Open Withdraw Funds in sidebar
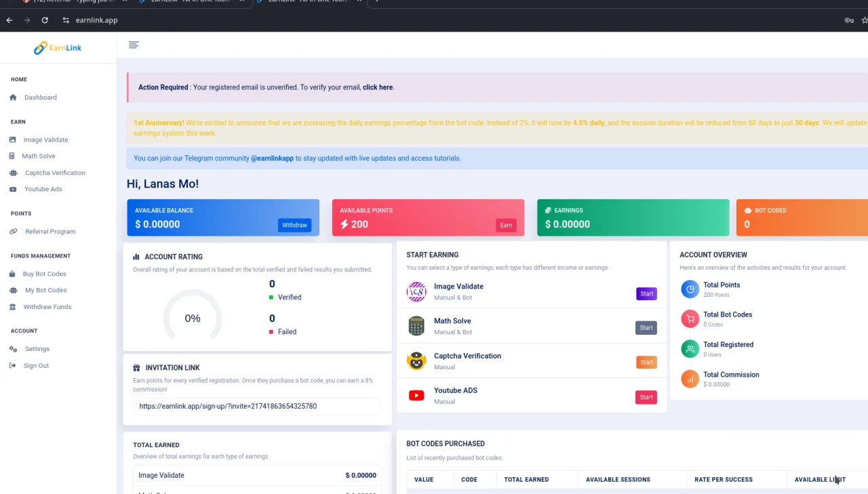The width and height of the screenshot is (868, 494). click(47, 307)
